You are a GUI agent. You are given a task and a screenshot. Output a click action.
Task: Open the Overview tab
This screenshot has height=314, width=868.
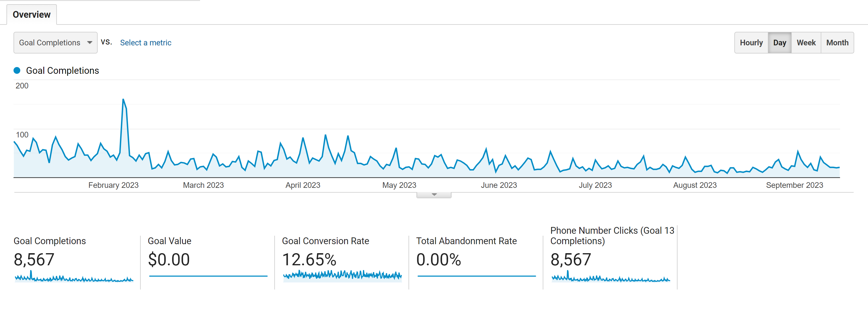tap(31, 14)
